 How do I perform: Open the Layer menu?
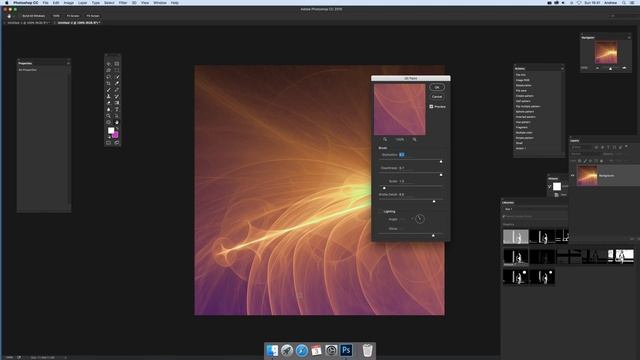82,3
